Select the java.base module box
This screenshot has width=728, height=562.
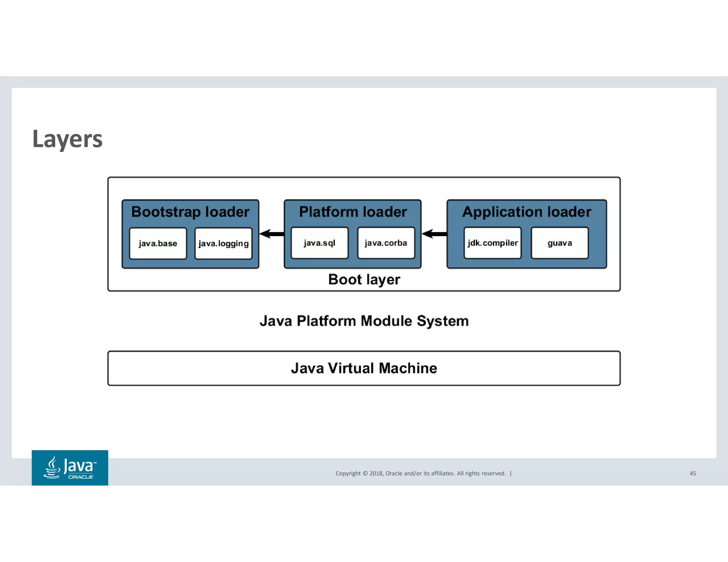pos(158,243)
